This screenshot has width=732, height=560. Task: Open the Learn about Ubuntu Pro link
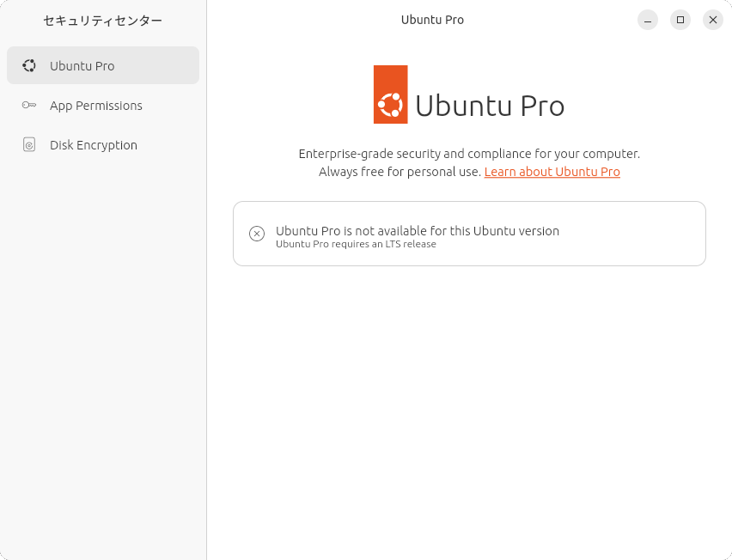(552, 171)
